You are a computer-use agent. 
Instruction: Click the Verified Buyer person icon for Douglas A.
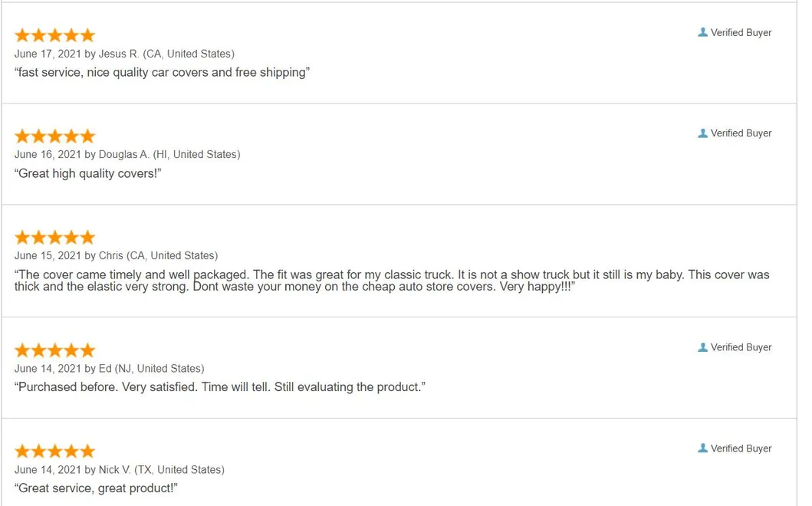coord(702,133)
